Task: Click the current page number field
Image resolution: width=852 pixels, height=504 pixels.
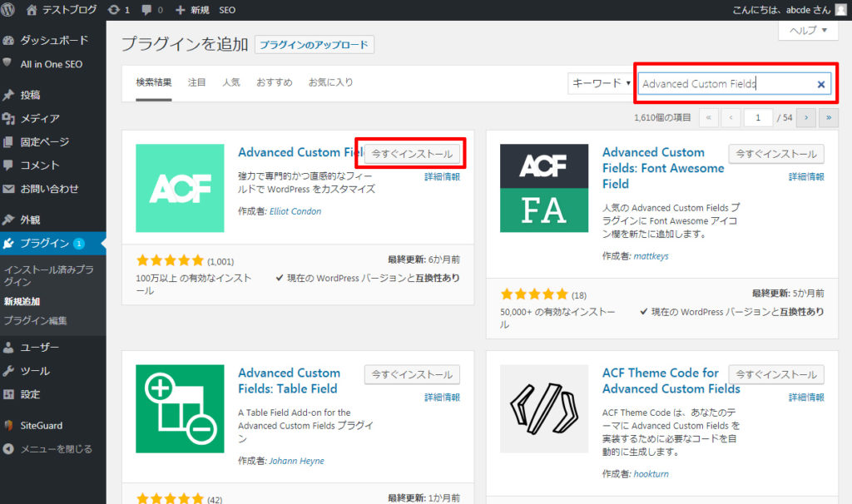Action: (x=758, y=118)
